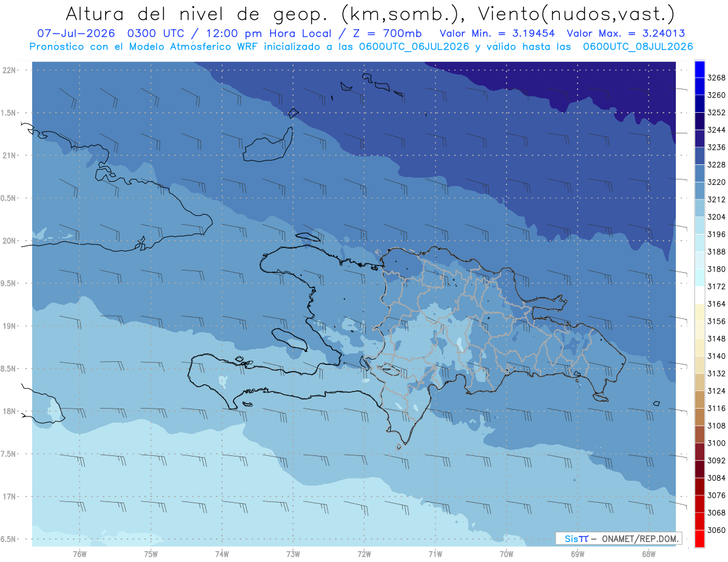Screen dimensions: 728x562
Task: Click the 76W longitude axis label
Action: 79,554
